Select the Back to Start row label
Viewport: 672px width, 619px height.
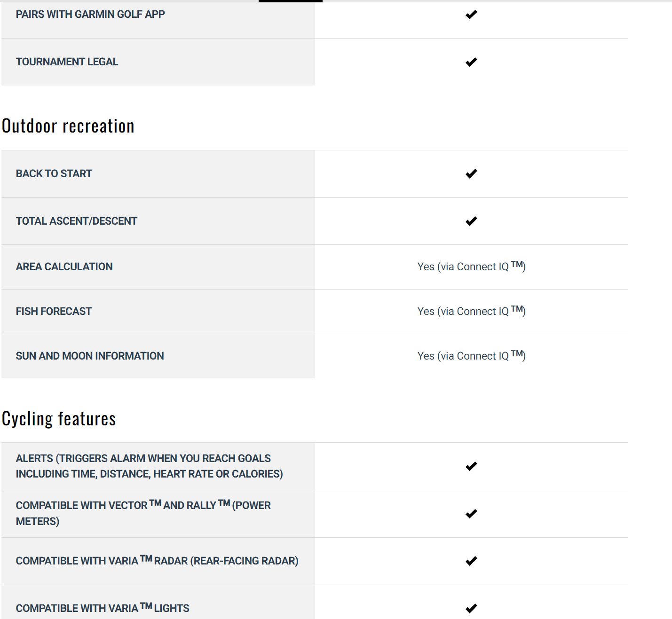pyautogui.click(x=54, y=174)
